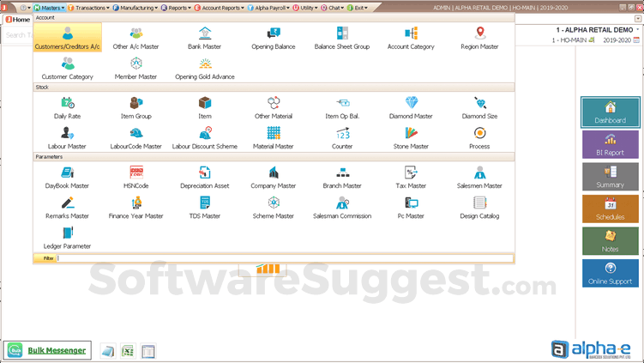The image size is (644, 363).
Task: Open Salesmen Master
Action: click(479, 177)
